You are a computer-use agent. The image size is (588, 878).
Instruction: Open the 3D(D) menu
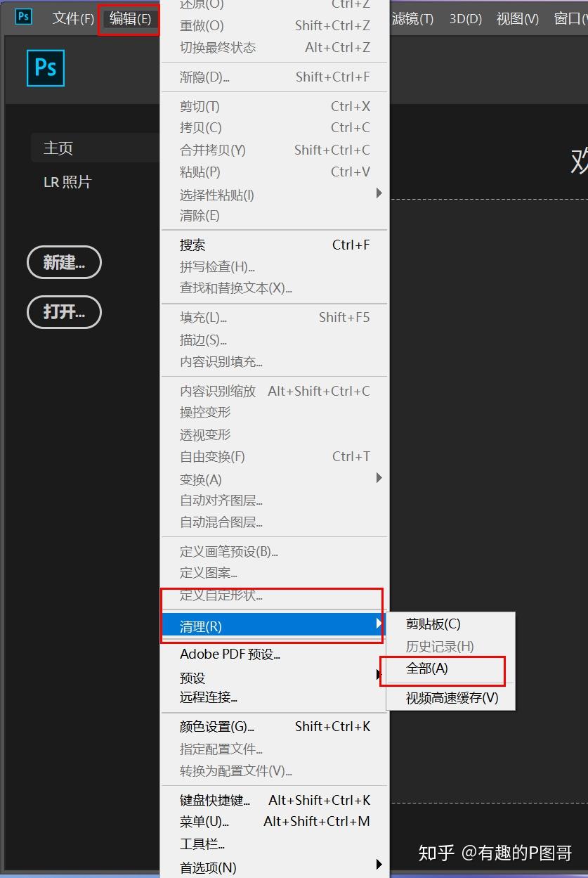(x=464, y=19)
